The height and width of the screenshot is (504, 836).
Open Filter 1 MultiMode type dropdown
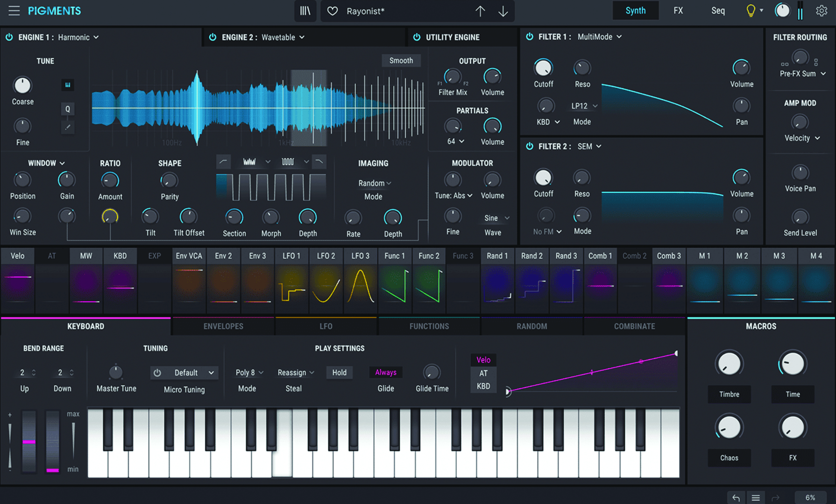pyautogui.click(x=600, y=37)
